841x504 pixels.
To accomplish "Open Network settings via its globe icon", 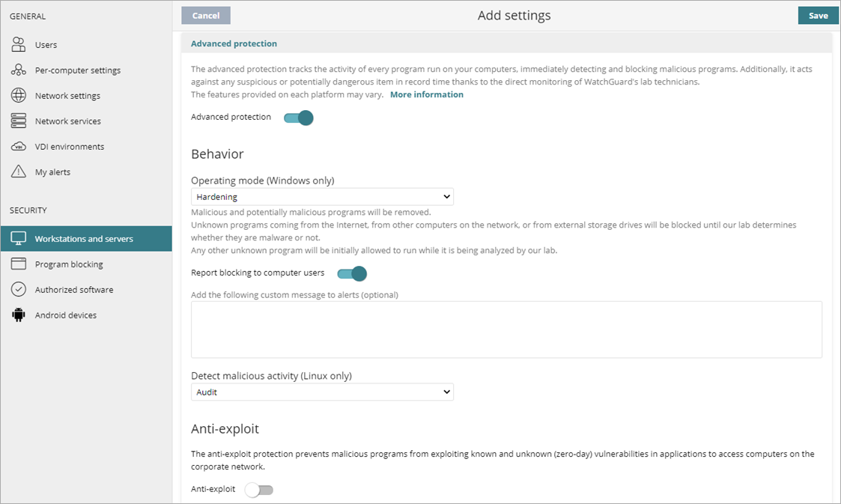I will coord(18,95).
